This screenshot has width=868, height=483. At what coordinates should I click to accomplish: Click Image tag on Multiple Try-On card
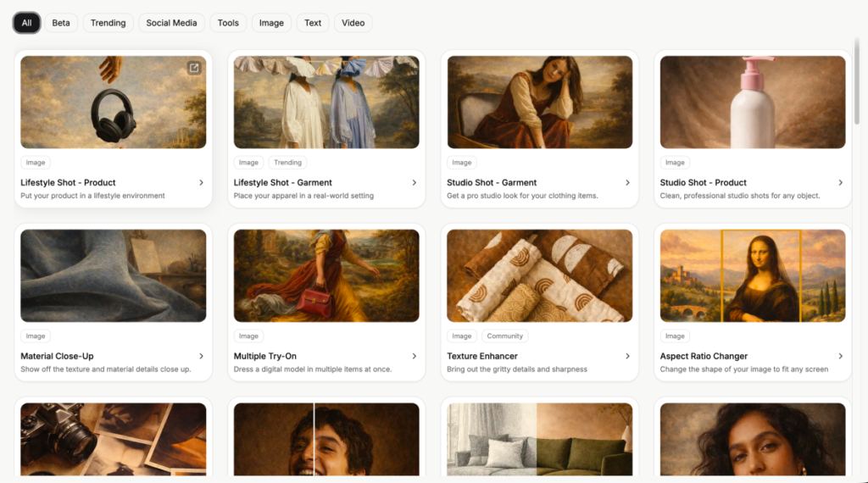pos(248,336)
